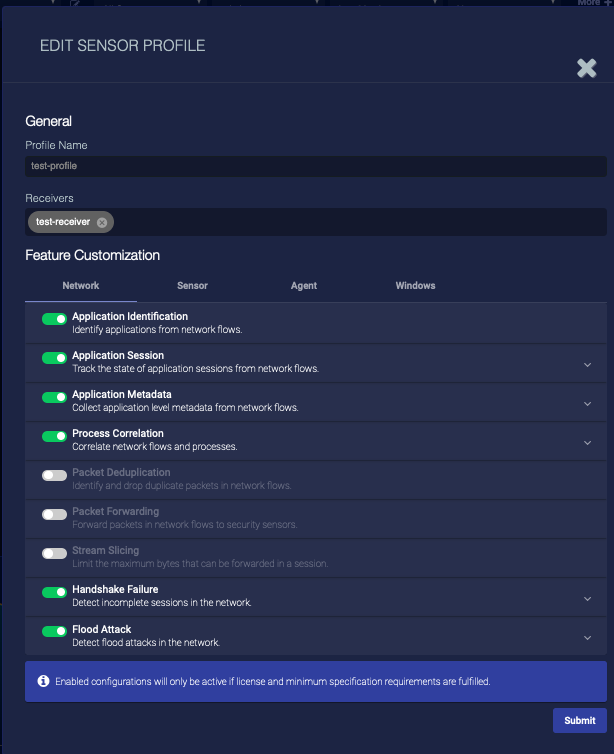Toggle off Application Identification

(54, 319)
